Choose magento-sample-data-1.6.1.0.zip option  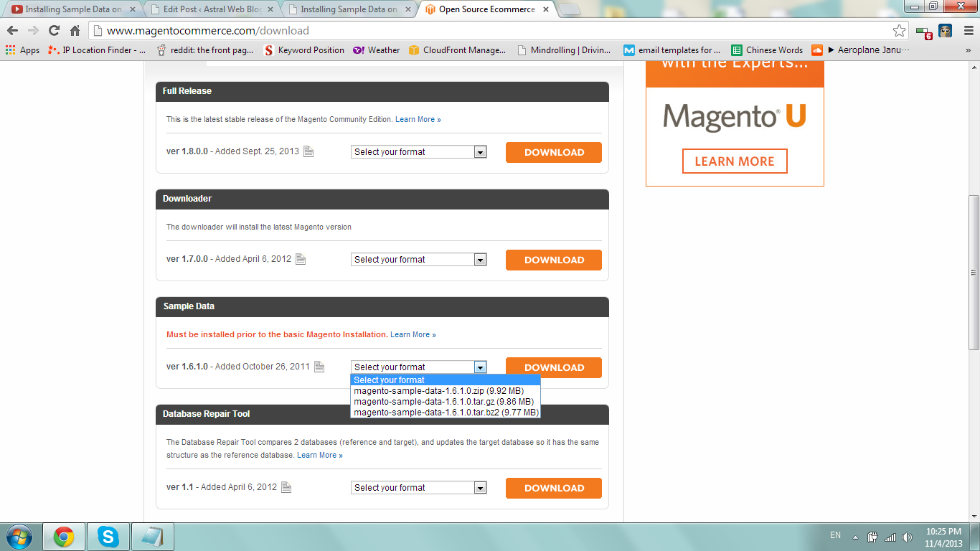pos(445,391)
